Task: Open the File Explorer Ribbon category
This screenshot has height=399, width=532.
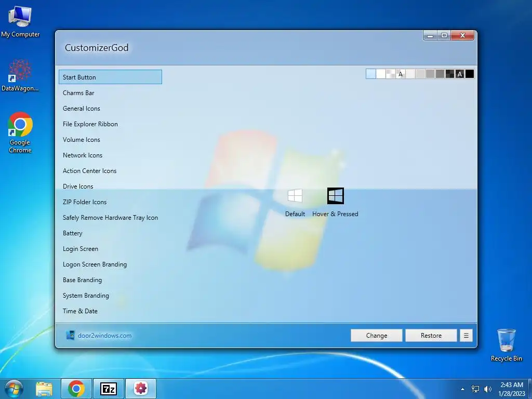Action: click(110, 124)
